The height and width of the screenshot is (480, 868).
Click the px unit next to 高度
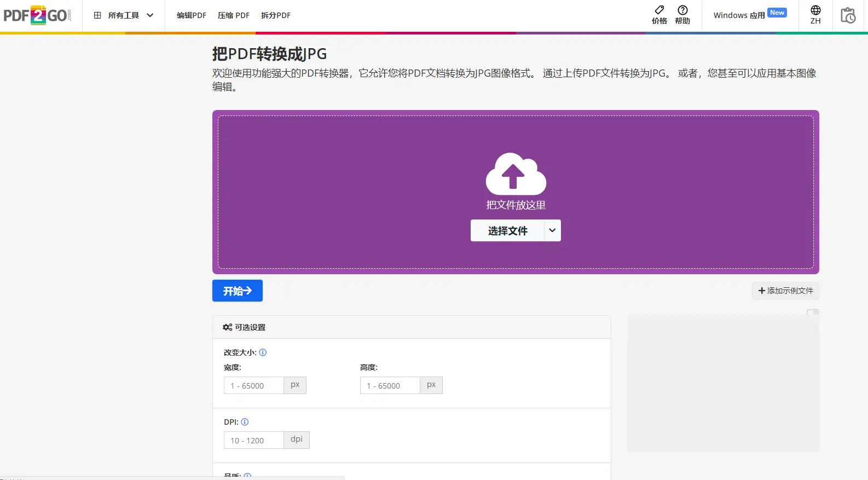click(x=431, y=385)
